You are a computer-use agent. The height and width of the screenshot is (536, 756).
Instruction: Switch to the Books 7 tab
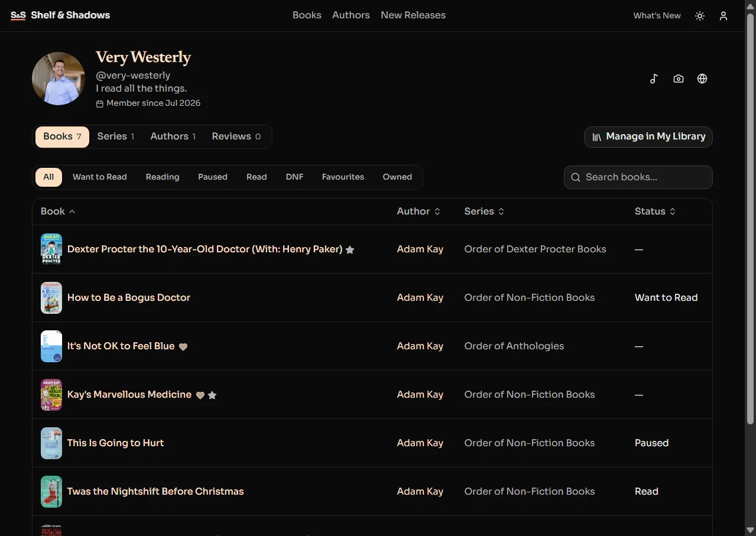pyautogui.click(x=62, y=137)
